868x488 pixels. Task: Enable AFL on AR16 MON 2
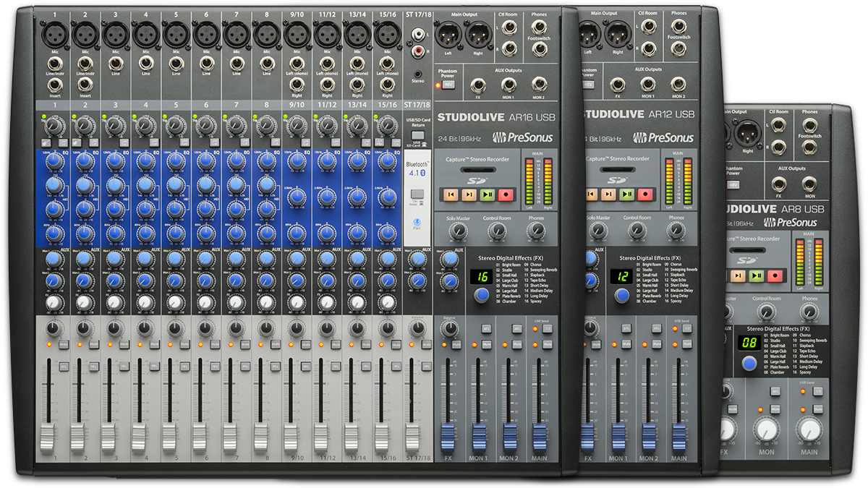pos(516,328)
